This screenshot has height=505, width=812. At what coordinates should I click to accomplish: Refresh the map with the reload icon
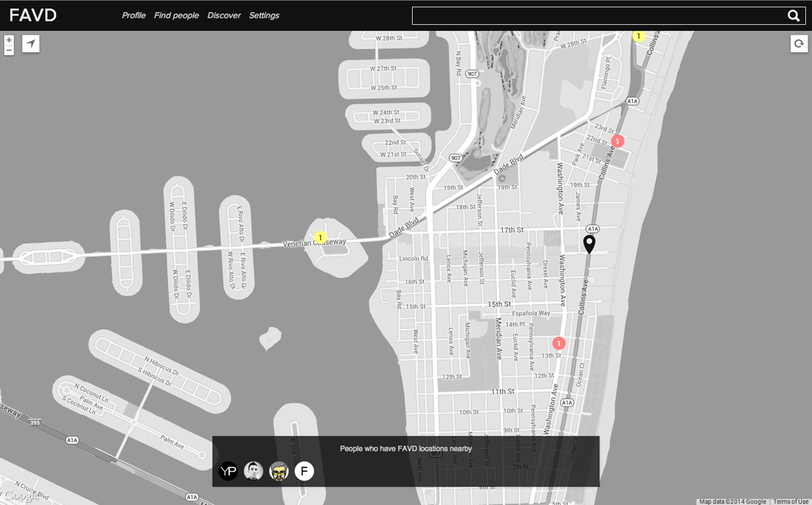click(799, 44)
